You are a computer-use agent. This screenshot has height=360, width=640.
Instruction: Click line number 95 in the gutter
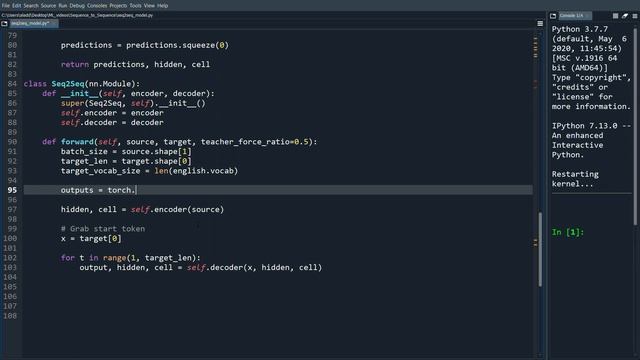12,190
